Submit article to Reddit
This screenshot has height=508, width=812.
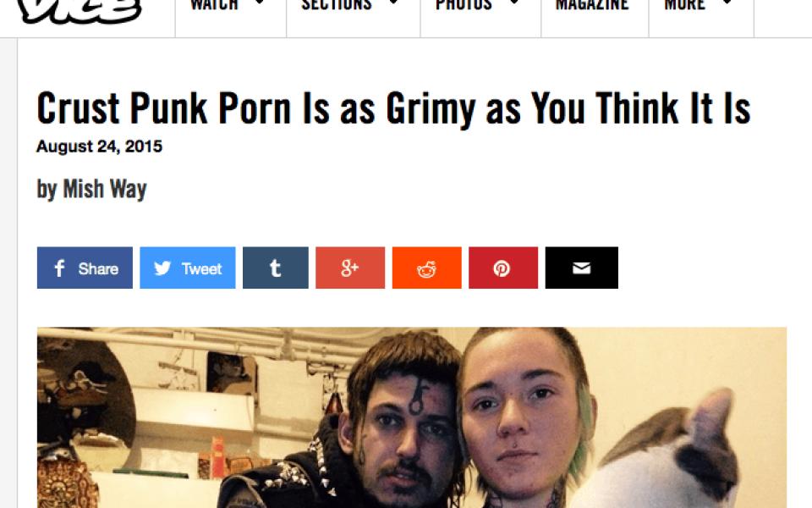(x=426, y=268)
